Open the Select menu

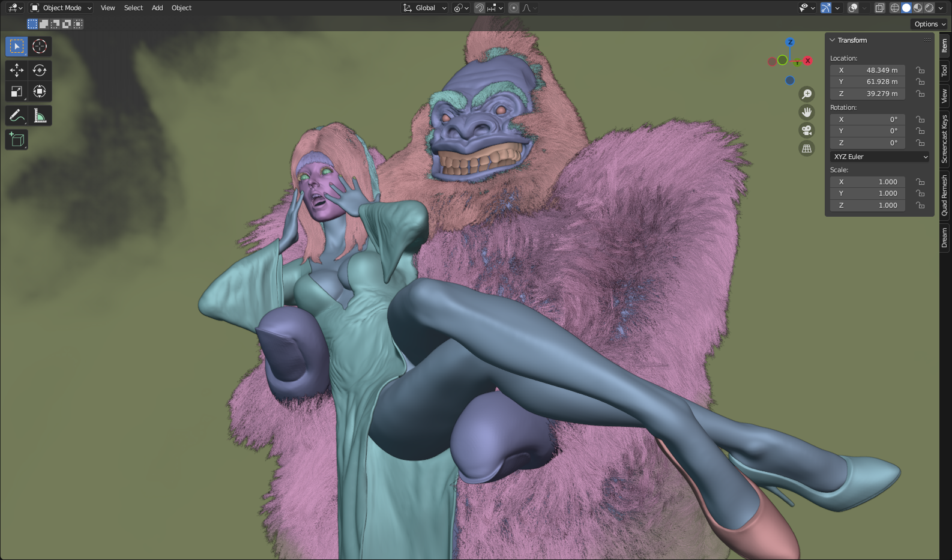point(133,8)
